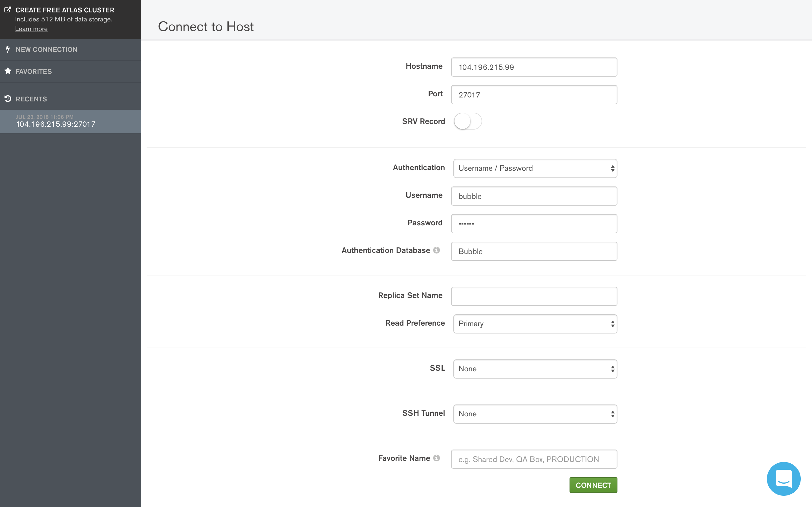
Task: Follow the Learn more link
Action: pos(31,29)
